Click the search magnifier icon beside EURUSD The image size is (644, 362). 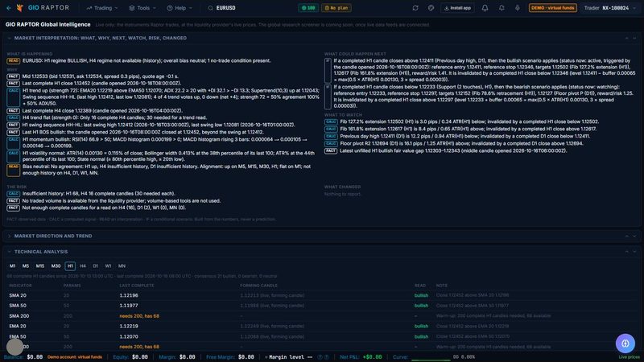pos(210,8)
